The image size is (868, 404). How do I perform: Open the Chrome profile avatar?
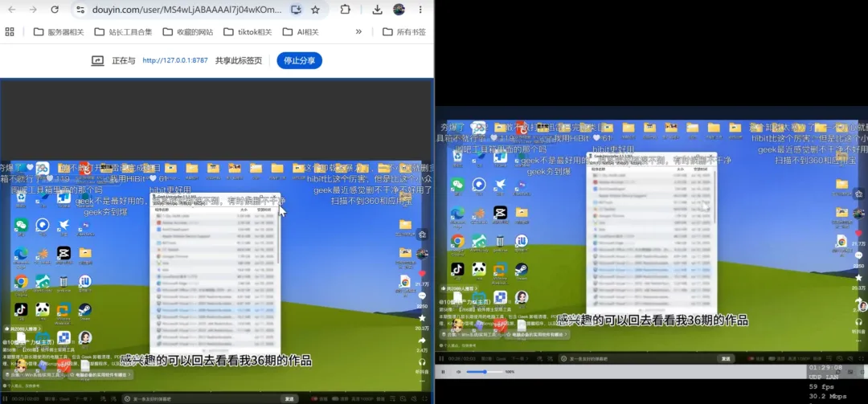coord(399,10)
